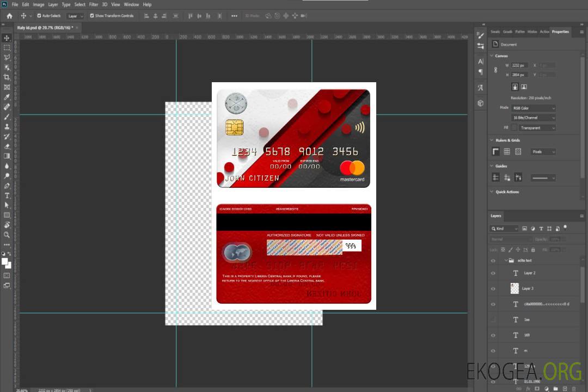Open the RGB Color mode dropdown

533,108
